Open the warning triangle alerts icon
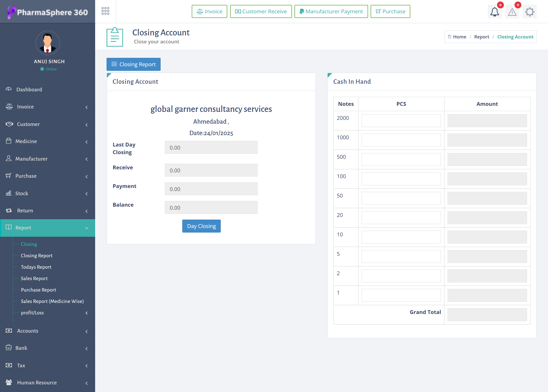Image resolution: width=548 pixels, height=392 pixels. [x=512, y=12]
